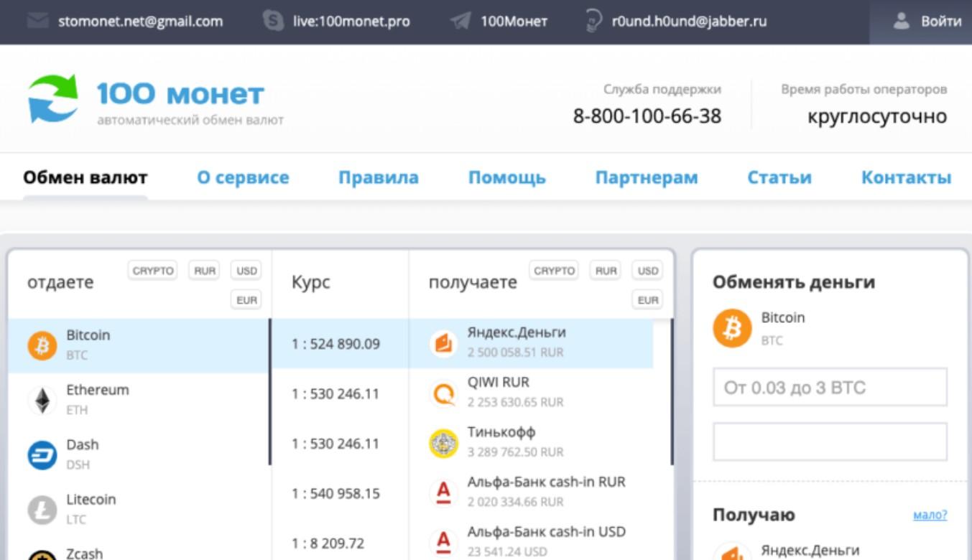Select Litecoin LTC row
Image resolution: width=972 pixels, height=560 pixels.
[139, 509]
